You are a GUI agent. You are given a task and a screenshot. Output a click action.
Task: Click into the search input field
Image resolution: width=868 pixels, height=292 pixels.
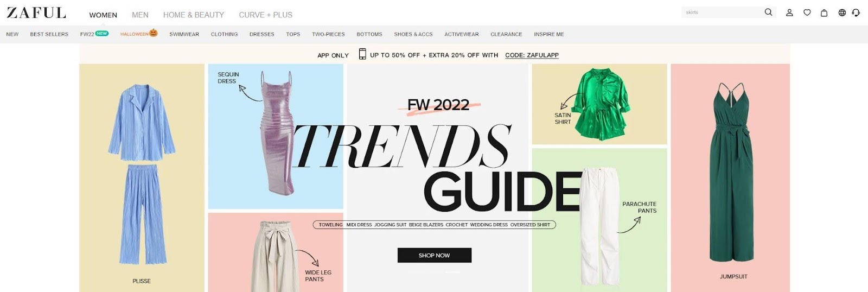click(722, 12)
